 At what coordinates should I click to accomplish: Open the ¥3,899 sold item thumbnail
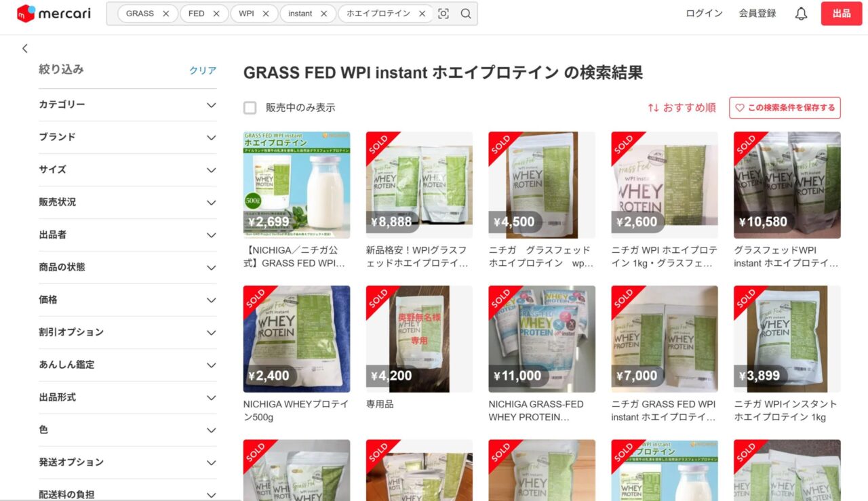coord(787,339)
